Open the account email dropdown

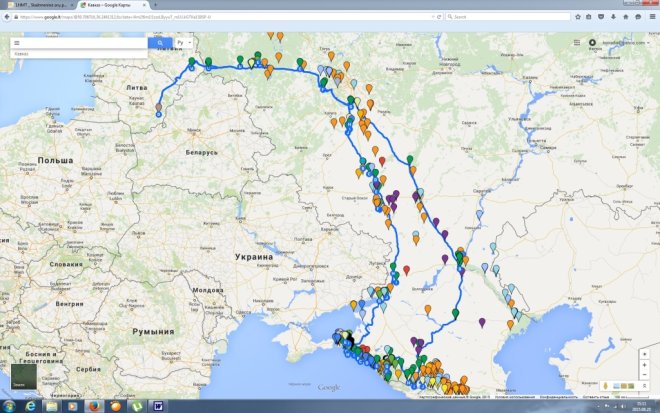click(625, 43)
